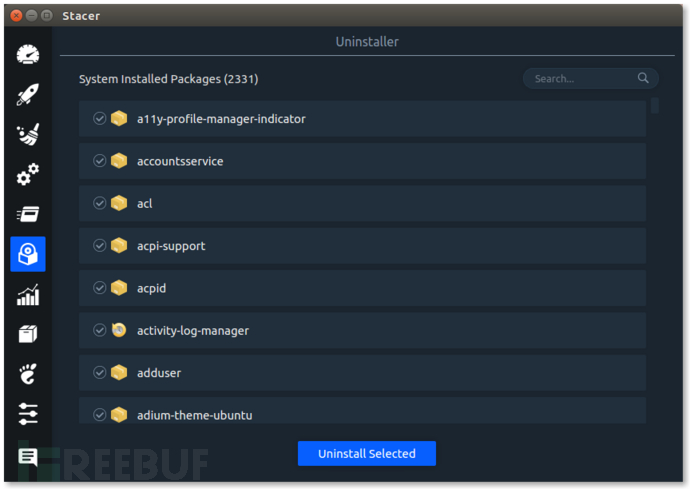Click package icon of accountsservice
The width and height of the screenshot is (690, 489).
[119, 161]
